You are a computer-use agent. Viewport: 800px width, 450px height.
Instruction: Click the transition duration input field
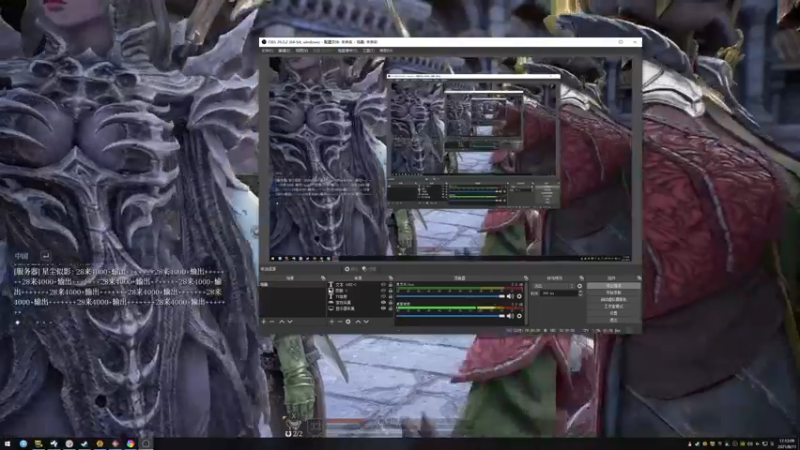(559, 293)
